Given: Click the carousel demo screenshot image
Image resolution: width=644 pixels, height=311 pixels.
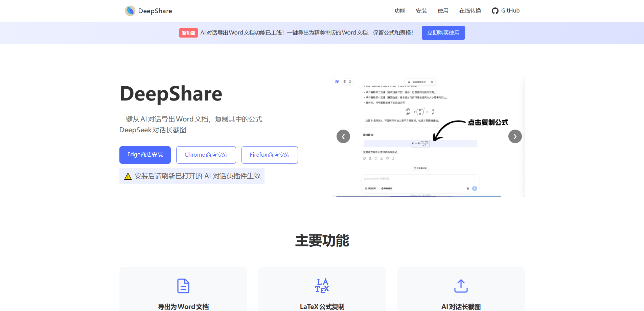Looking at the screenshot, I should click(429, 136).
